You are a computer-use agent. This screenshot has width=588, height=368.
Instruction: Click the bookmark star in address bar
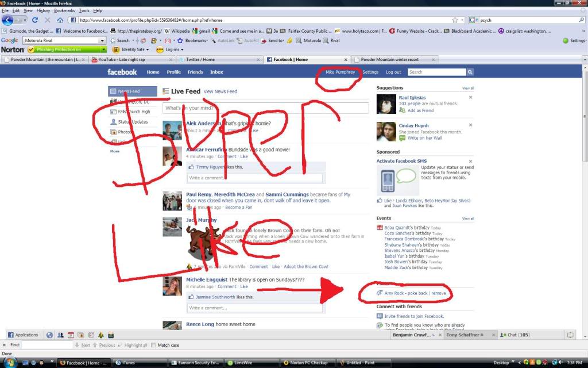point(455,20)
